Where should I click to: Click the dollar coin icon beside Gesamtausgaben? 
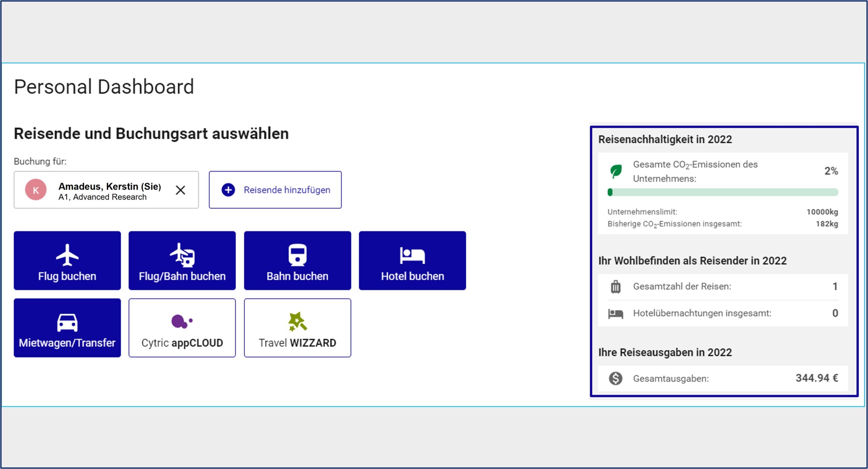615,378
